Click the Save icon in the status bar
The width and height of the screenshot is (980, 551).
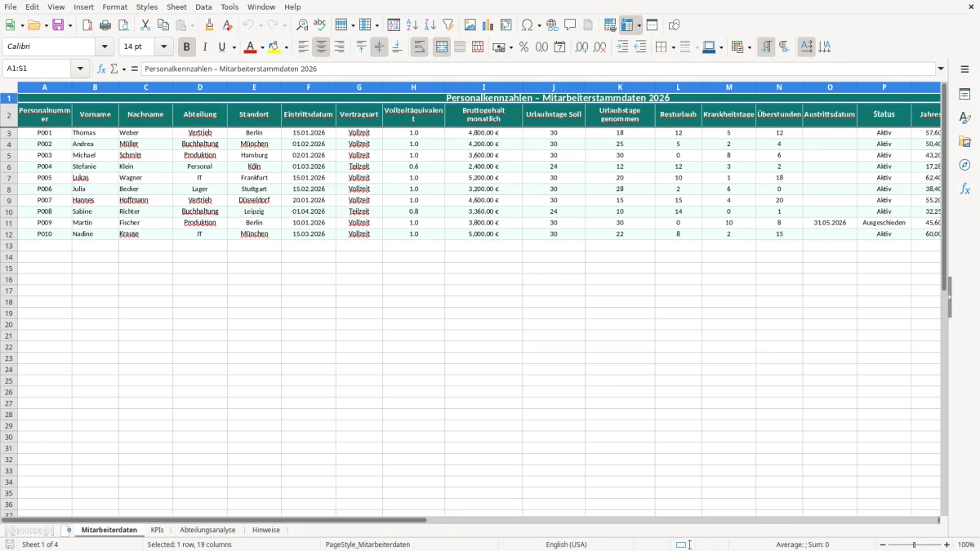[10, 544]
